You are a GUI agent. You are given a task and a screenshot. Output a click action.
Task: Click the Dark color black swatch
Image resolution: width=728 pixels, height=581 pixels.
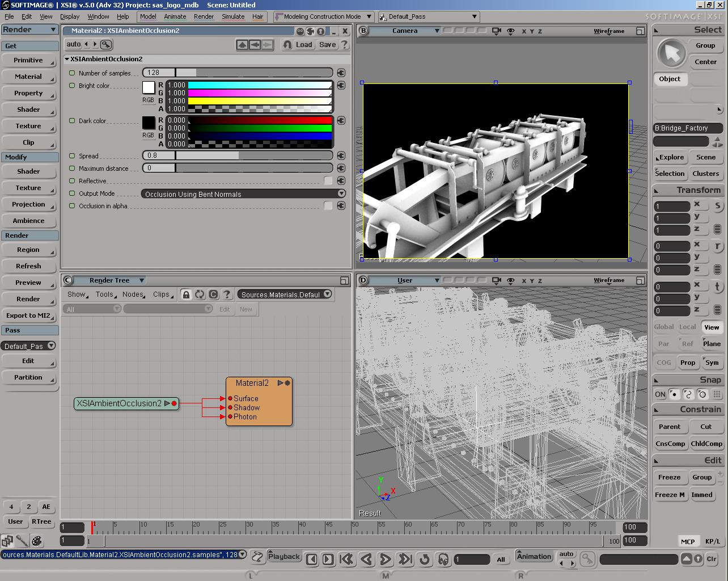coord(148,123)
